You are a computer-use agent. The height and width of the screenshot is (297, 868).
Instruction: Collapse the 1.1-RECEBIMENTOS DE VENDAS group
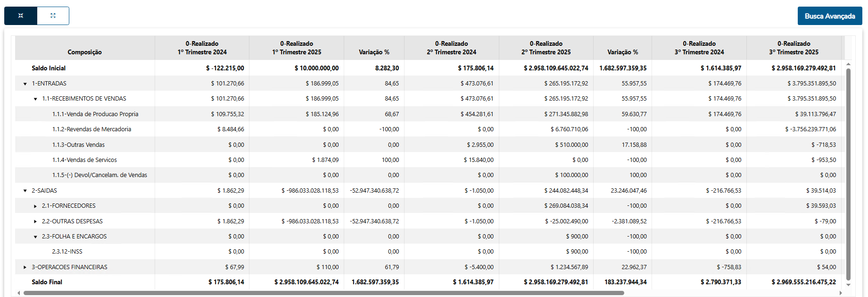[35, 99]
